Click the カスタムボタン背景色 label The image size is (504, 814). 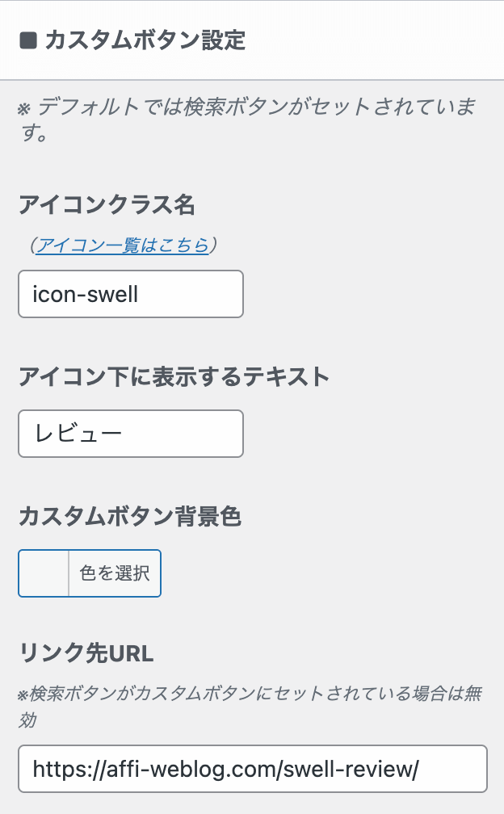pyautogui.click(x=129, y=517)
